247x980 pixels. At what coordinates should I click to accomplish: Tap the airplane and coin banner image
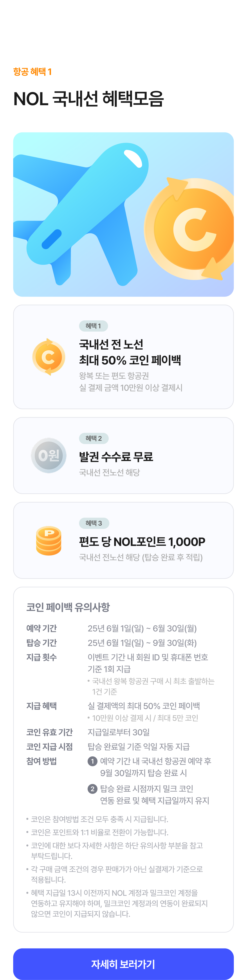(x=123, y=214)
